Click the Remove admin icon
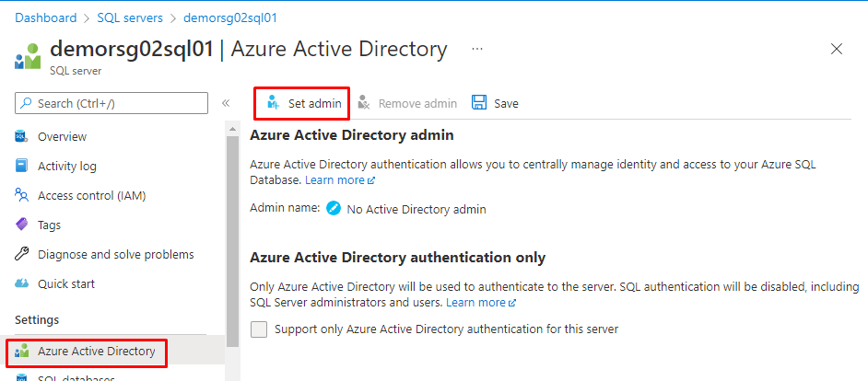Viewport: 868px width, 381px height. [x=365, y=103]
